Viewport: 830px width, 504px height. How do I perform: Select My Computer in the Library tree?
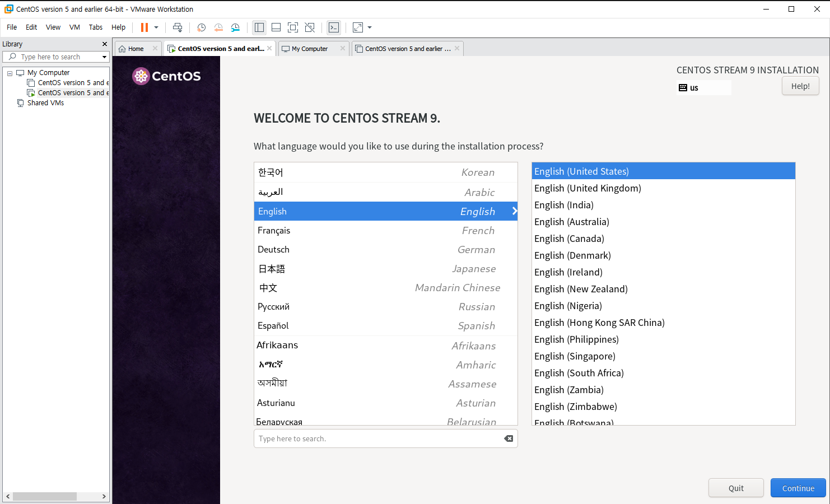pyautogui.click(x=48, y=73)
